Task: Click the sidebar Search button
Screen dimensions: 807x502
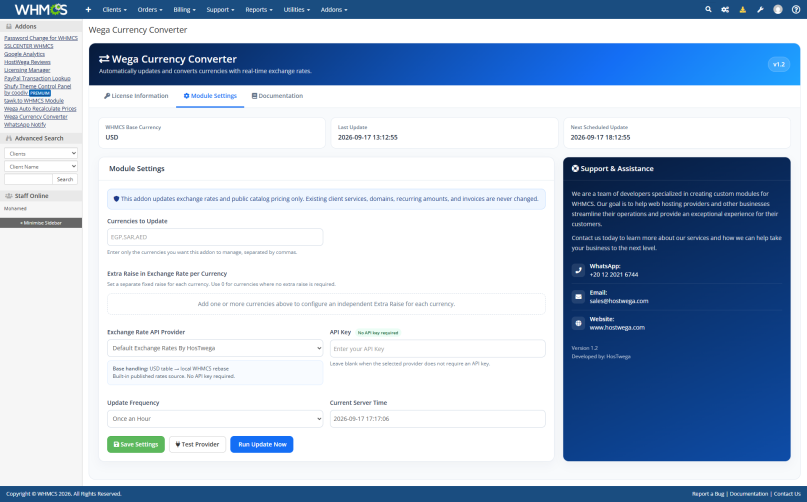Action: [65, 179]
